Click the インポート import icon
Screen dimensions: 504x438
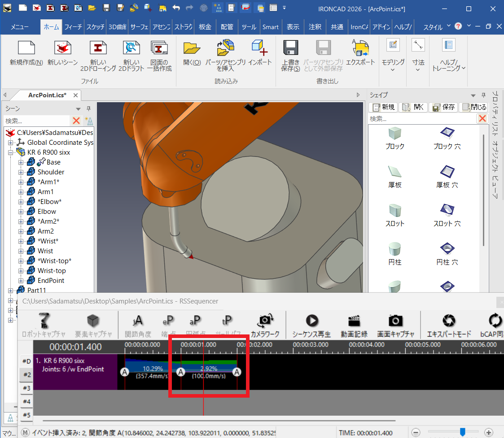coord(260,48)
